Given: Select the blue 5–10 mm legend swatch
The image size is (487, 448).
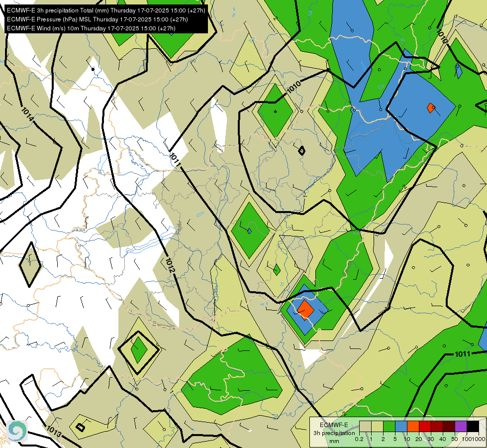Looking at the screenshot, I should tap(401, 427).
